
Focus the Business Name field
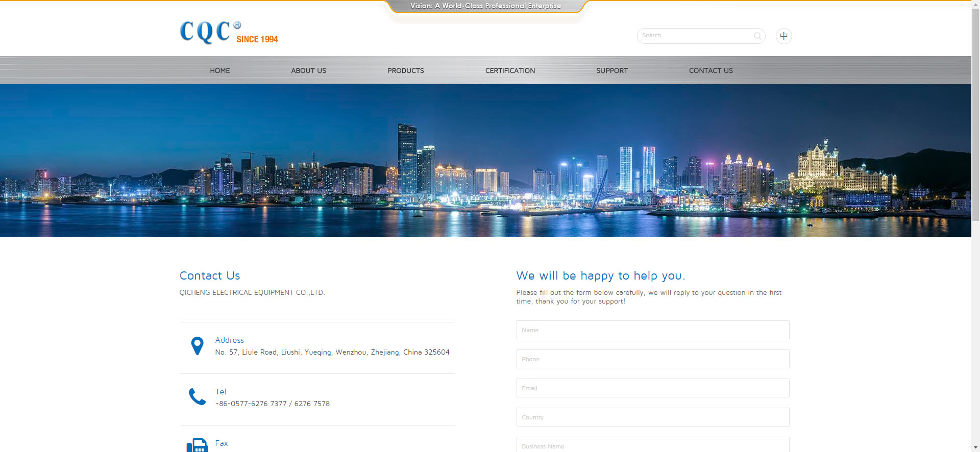652,445
